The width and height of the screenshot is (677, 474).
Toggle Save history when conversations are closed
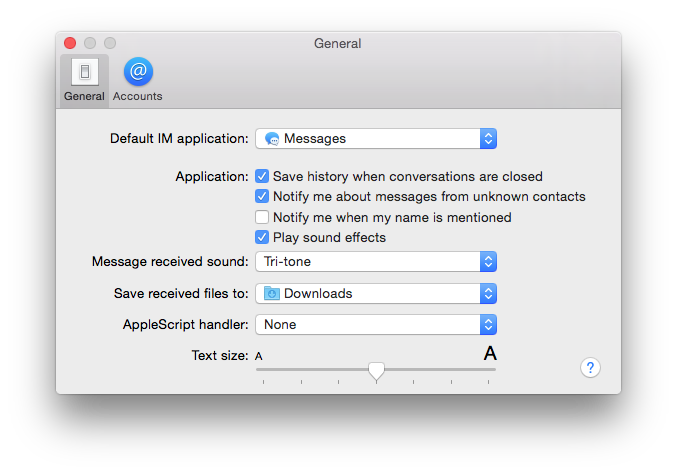tap(262, 176)
